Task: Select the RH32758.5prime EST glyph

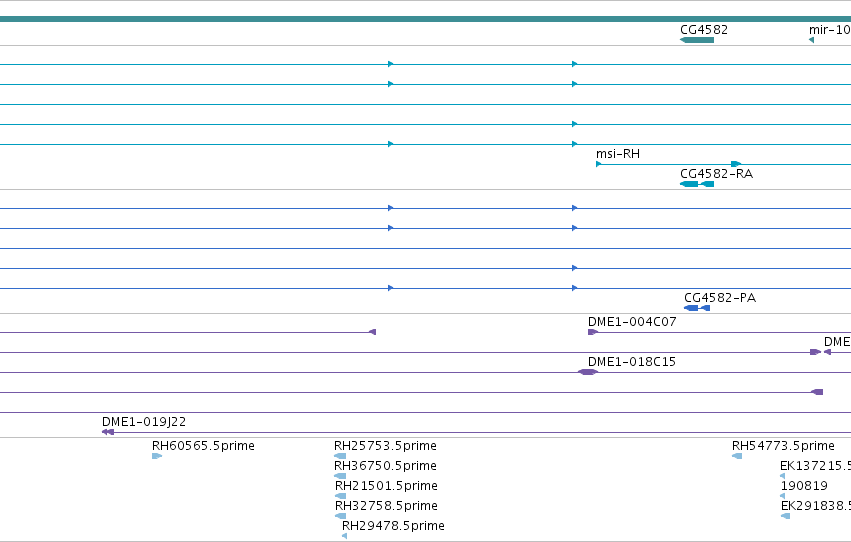Action: [341, 516]
